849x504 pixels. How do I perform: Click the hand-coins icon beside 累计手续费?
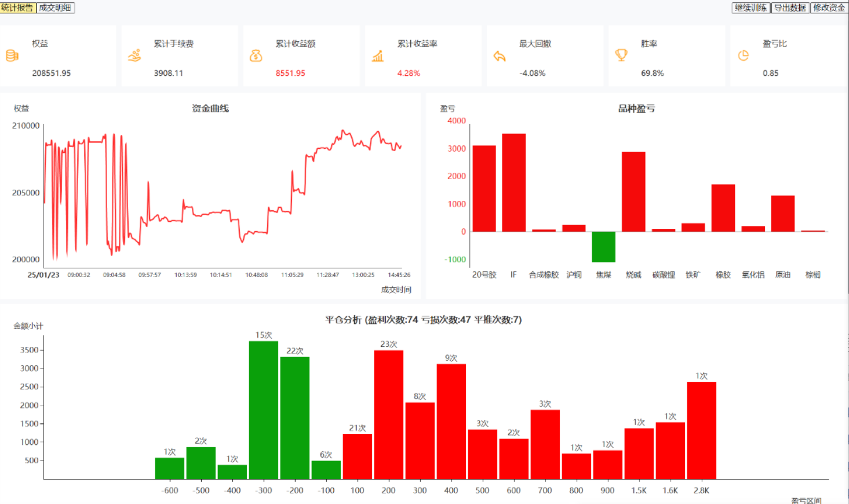pyautogui.click(x=134, y=56)
